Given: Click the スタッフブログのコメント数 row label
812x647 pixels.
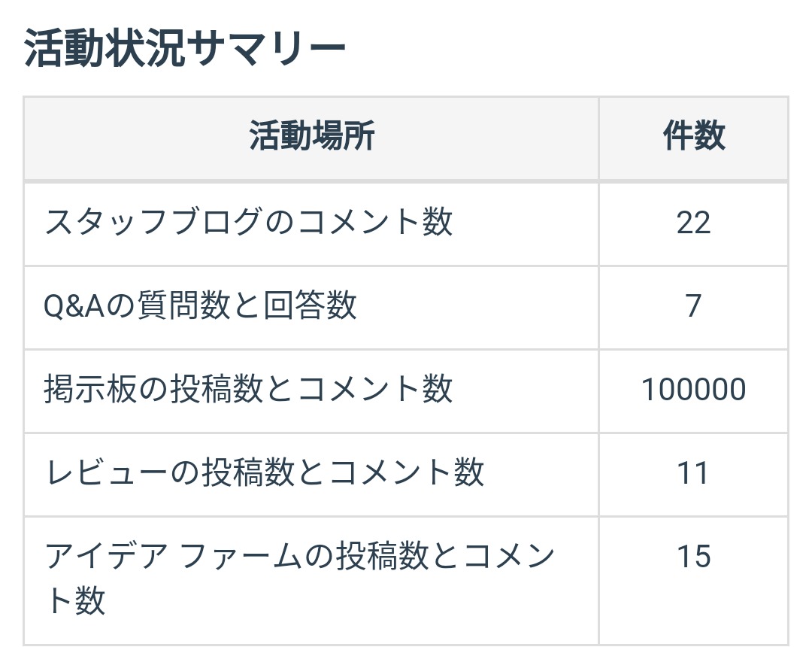Looking at the screenshot, I should (x=249, y=223).
